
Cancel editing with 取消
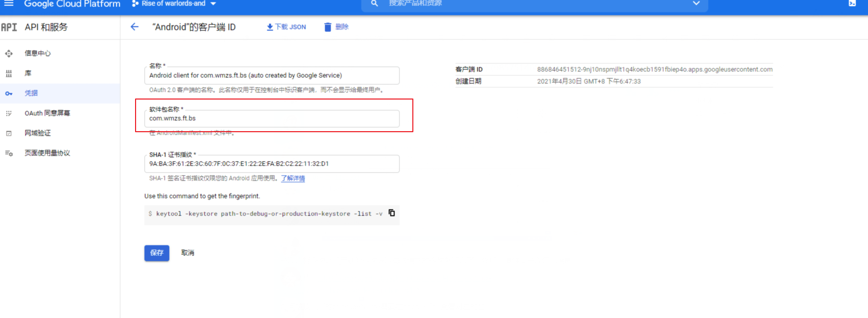(188, 253)
